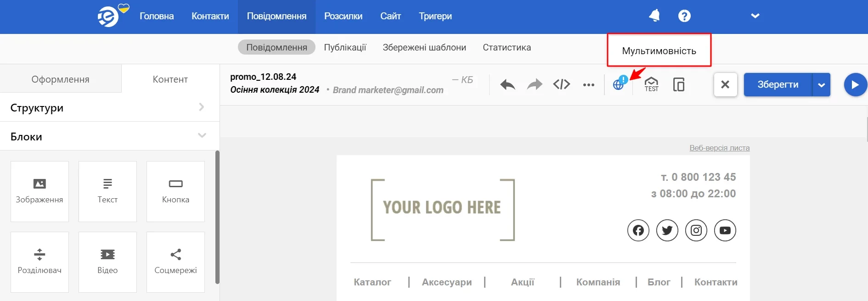
Task: Click the Акції menu link in email
Action: (x=523, y=282)
